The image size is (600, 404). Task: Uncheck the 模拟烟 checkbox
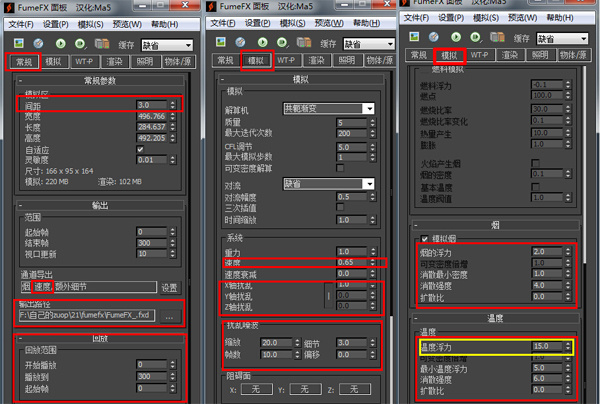pos(424,239)
